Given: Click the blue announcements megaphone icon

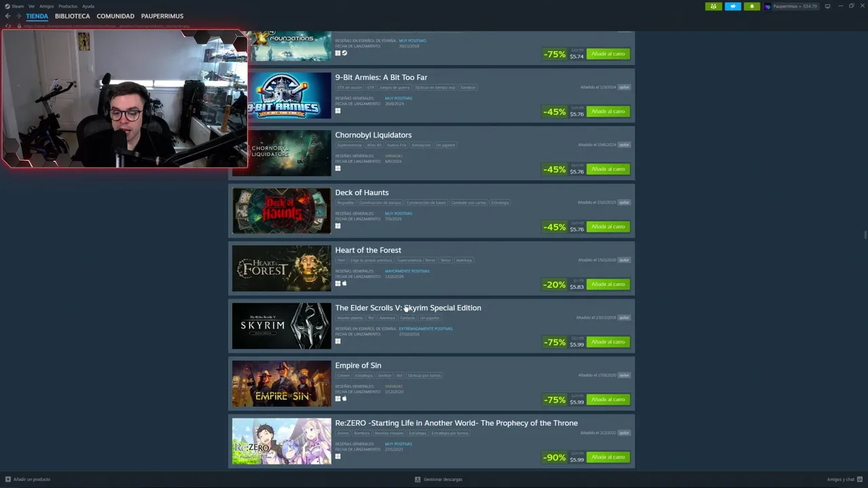Looking at the screenshot, I should [733, 6].
